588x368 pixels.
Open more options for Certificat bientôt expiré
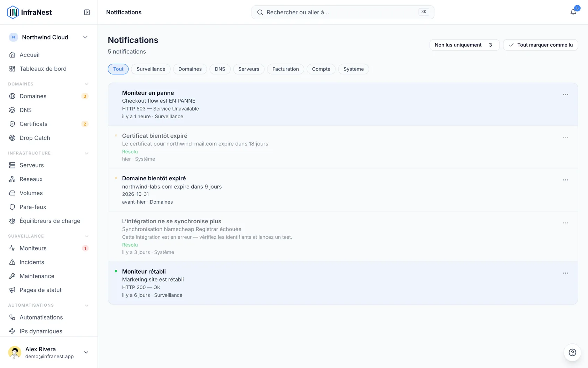click(565, 137)
